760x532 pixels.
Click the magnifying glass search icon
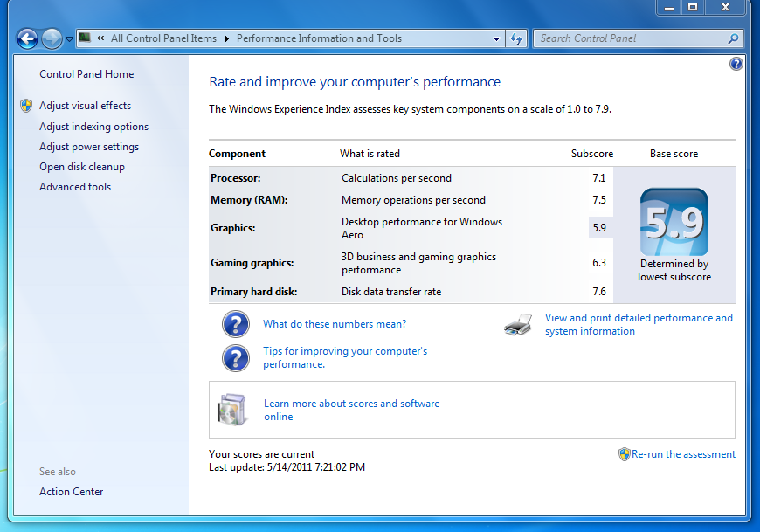(733, 38)
